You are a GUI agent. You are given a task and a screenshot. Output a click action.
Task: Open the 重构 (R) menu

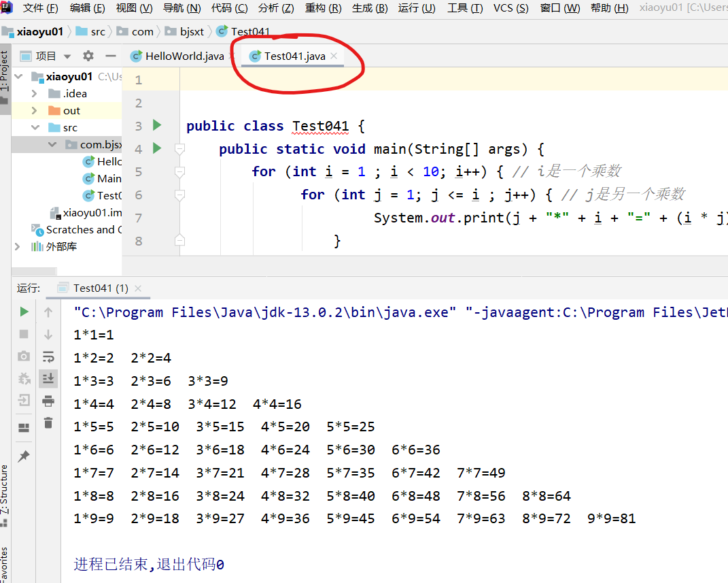pyautogui.click(x=323, y=8)
